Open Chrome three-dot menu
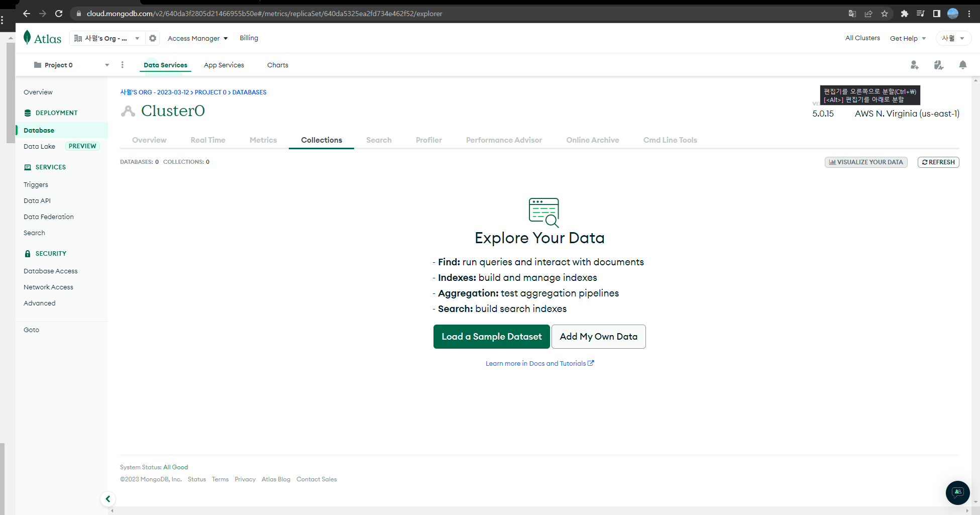The width and height of the screenshot is (980, 515). 969,14
